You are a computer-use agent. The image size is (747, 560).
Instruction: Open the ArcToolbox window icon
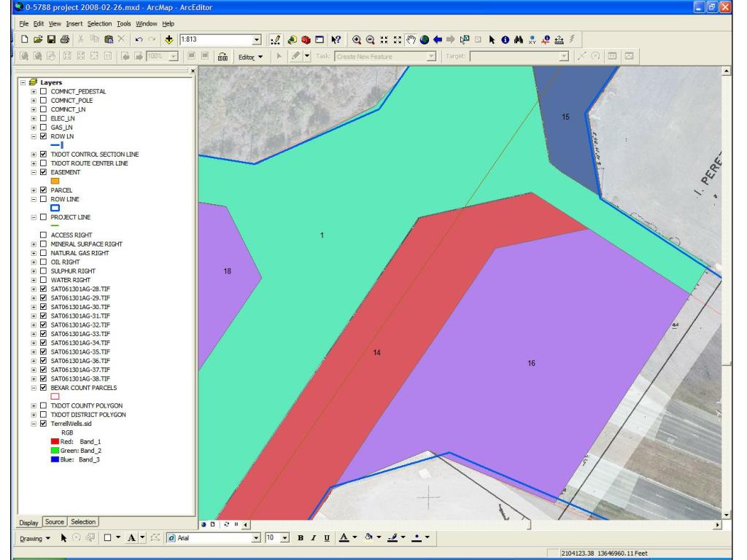point(307,38)
